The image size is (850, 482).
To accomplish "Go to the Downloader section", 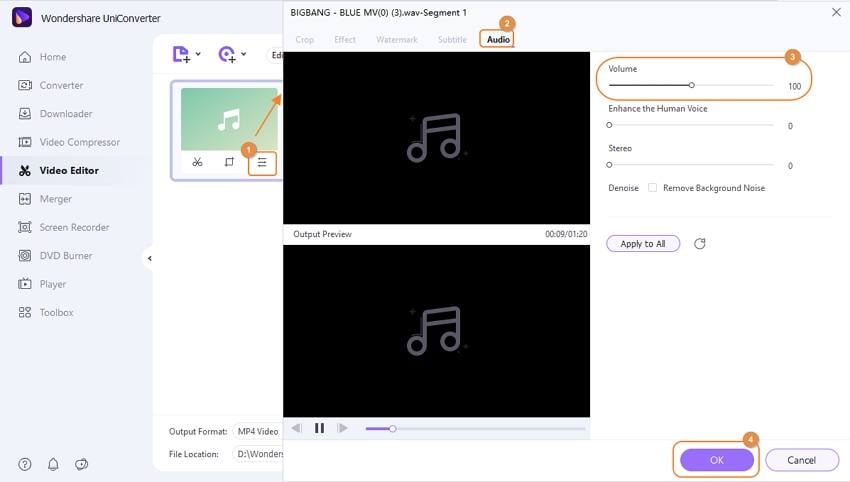I will coord(55,114).
